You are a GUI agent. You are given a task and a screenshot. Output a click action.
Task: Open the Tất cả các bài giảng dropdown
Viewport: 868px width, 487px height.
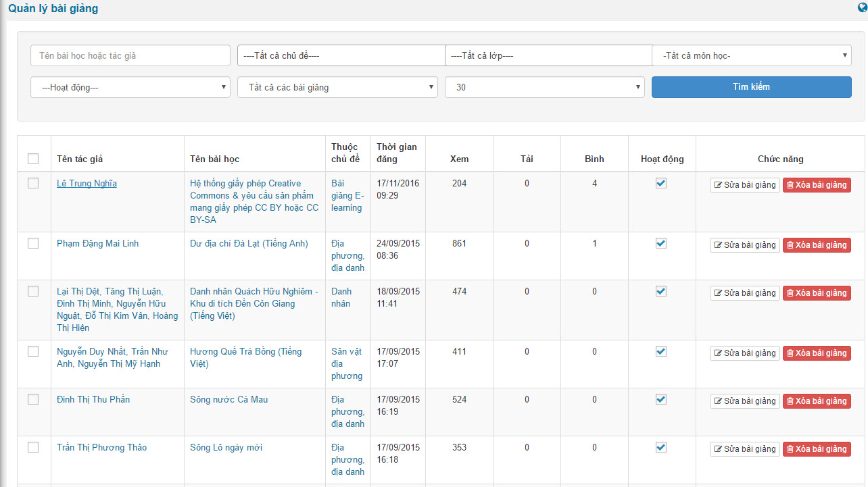coord(337,87)
